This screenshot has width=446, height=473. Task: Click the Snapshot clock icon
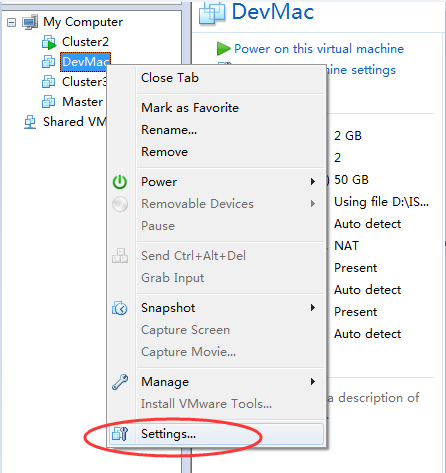(120, 308)
